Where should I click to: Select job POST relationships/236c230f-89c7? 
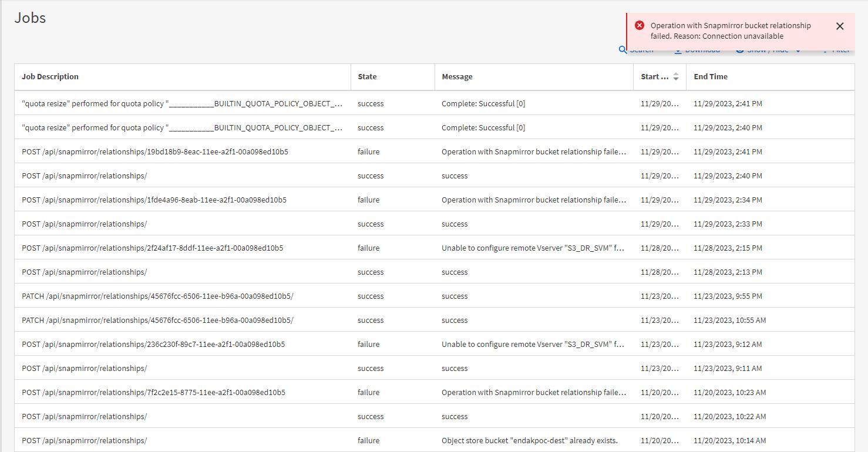point(153,344)
